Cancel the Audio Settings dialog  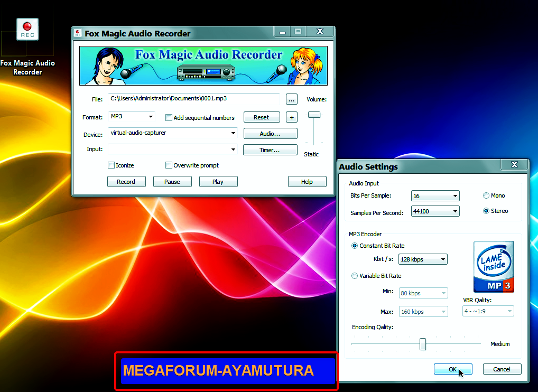pyautogui.click(x=502, y=369)
